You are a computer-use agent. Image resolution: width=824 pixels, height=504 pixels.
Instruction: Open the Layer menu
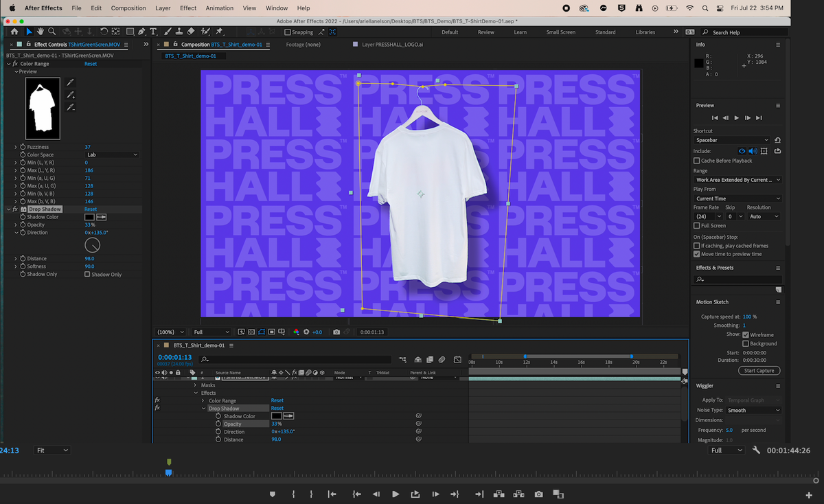coord(163,8)
